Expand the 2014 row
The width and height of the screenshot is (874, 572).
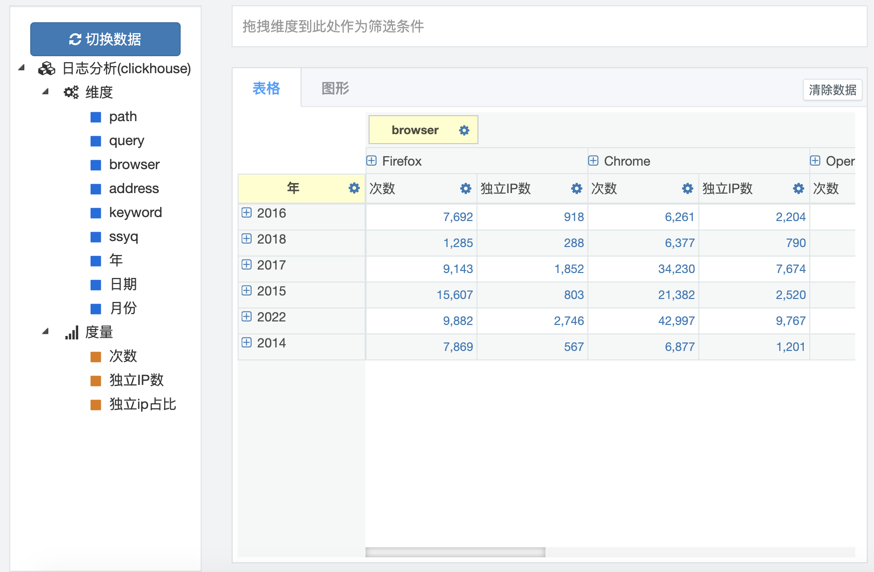pos(246,342)
